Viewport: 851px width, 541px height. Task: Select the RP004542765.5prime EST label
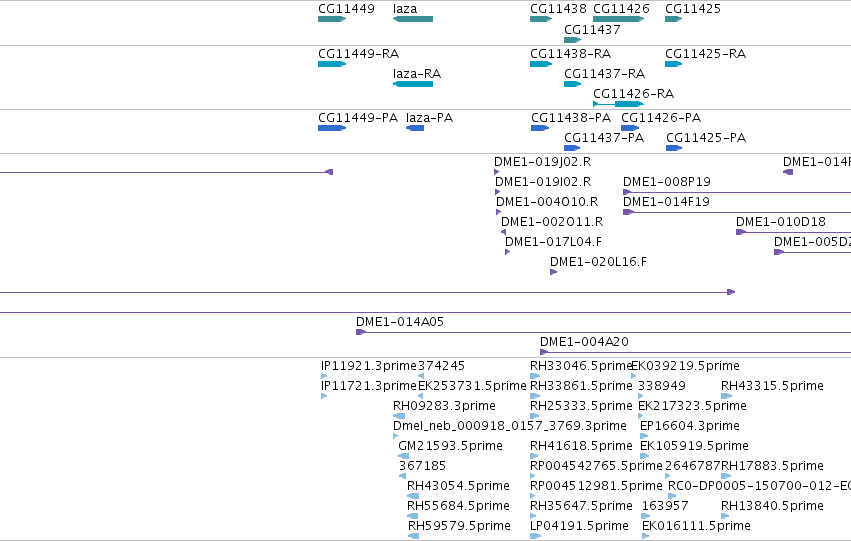596,466
